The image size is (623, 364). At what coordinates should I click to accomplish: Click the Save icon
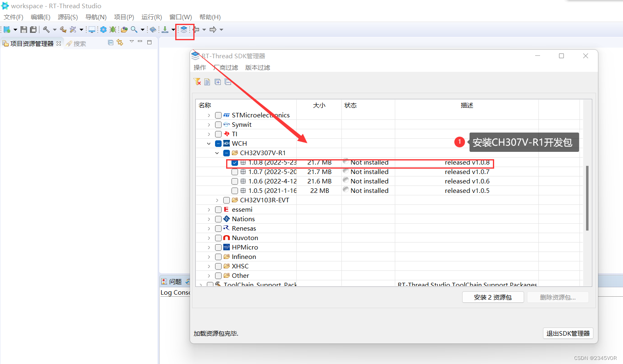(x=23, y=29)
